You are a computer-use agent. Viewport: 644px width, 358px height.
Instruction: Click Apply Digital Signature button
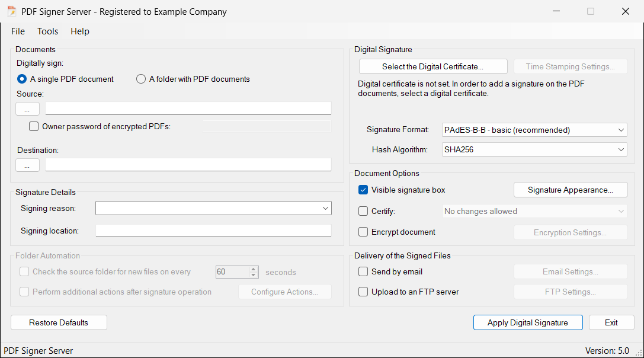coord(528,322)
